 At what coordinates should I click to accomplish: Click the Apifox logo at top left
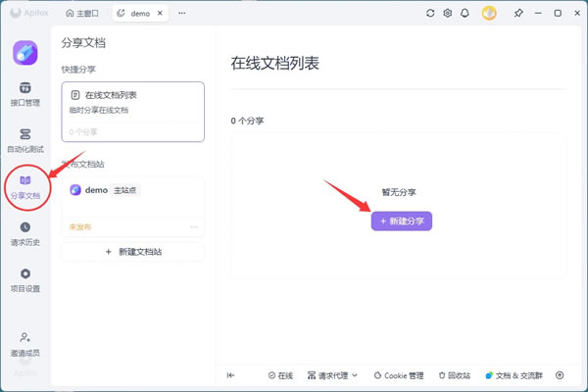(29, 13)
